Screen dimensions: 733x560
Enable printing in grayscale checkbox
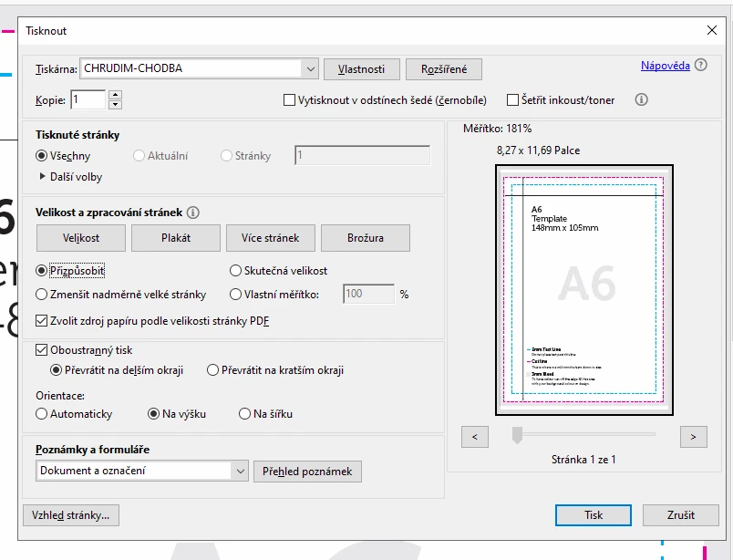pos(289,100)
